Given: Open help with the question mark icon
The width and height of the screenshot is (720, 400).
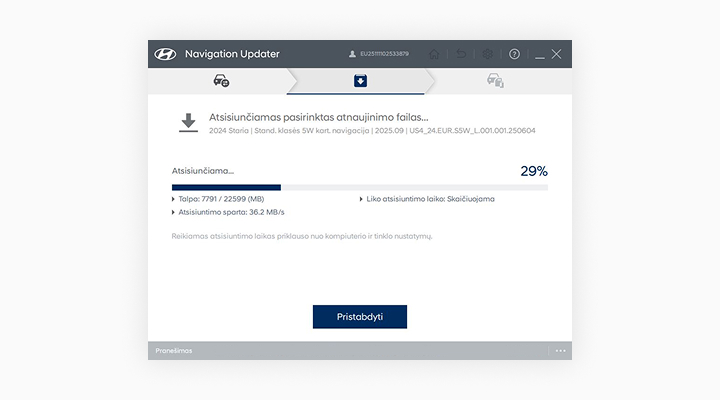Looking at the screenshot, I should tap(514, 54).
